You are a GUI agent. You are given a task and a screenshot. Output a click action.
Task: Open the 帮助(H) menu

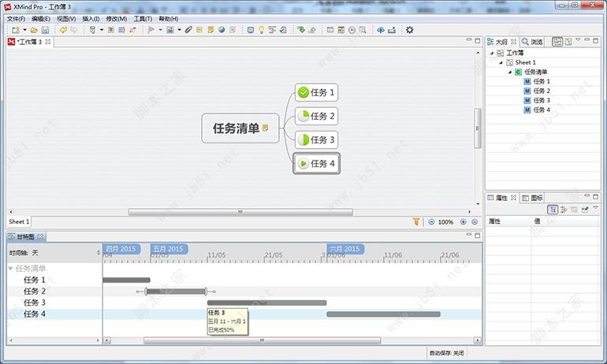(x=169, y=19)
